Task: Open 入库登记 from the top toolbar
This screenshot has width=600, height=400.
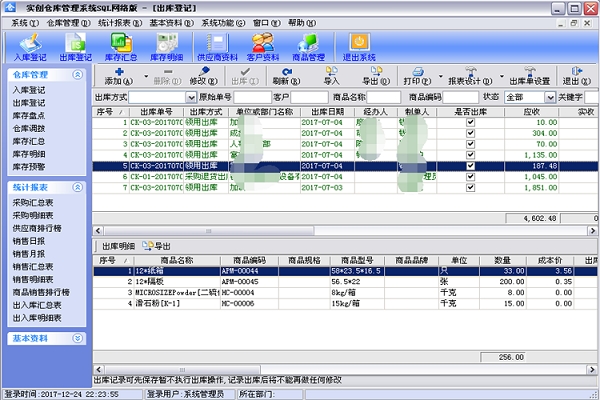Action: (28, 45)
